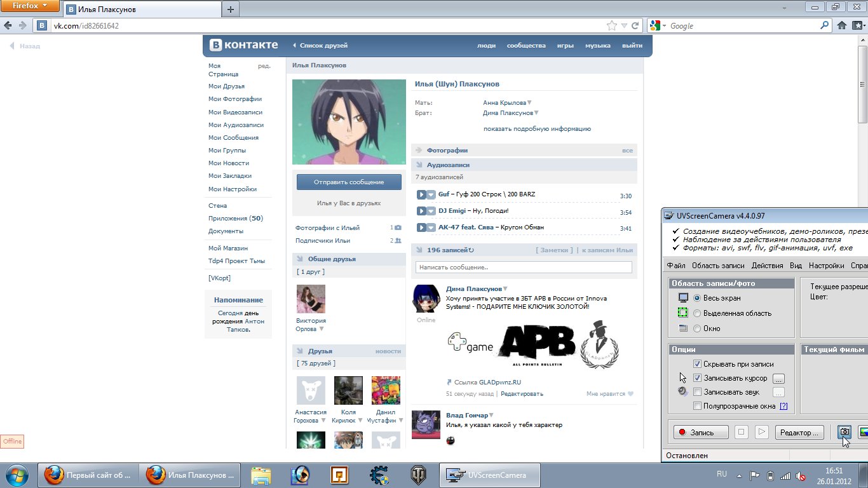
Task: Click the 'Отправить сообщение' button
Action: coord(349,182)
